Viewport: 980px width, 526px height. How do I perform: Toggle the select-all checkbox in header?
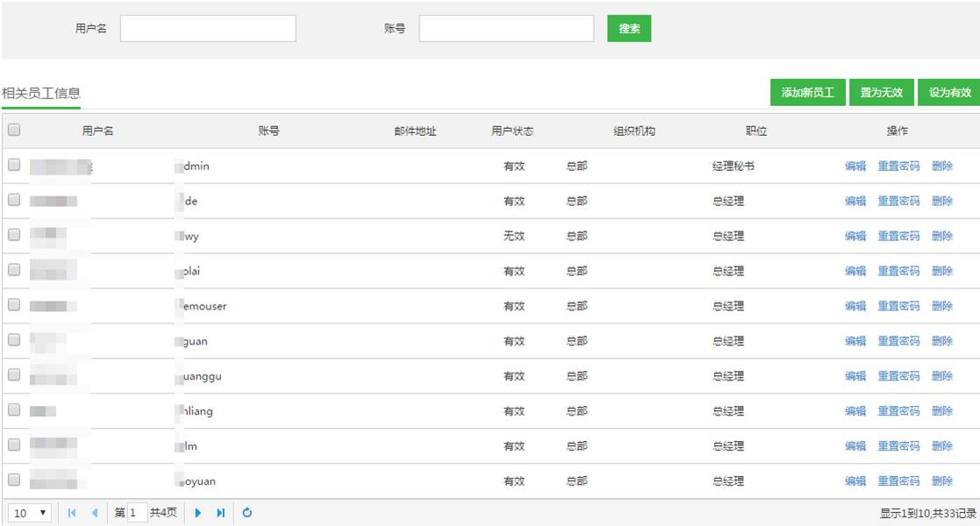pyautogui.click(x=14, y=130)
